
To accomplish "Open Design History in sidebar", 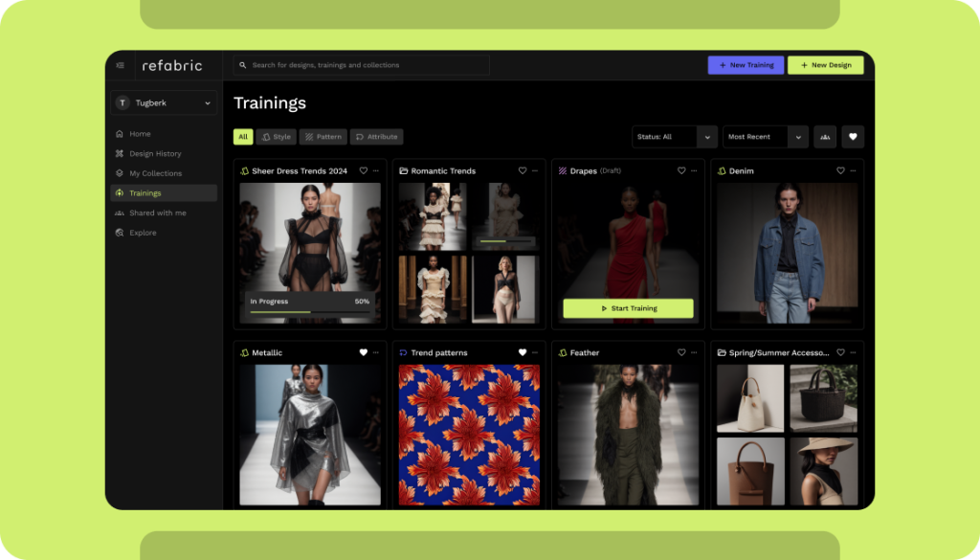I will point(164,154).
